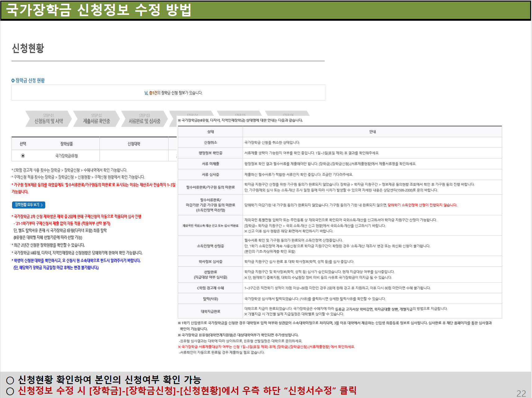This screenshot has height=398, width=532.
Task: Click the 총1건 count text
Action: (153, 93)
